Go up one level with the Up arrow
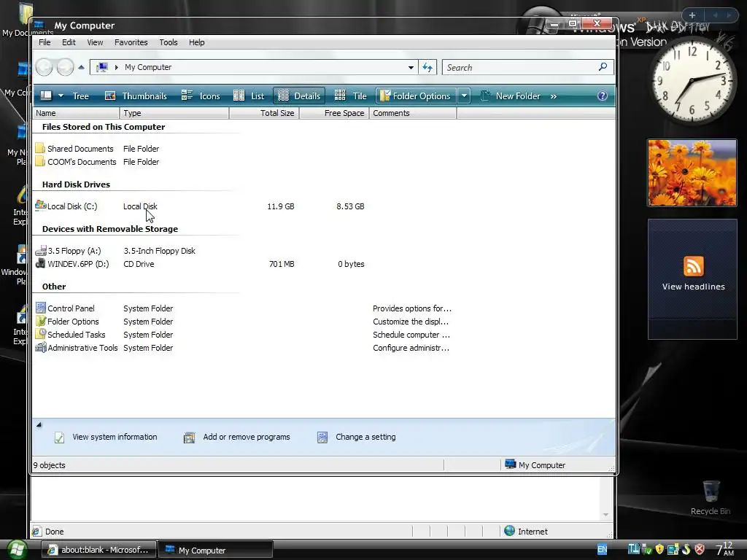This screenshot has width=747, height=560. (x=82, y=67)
